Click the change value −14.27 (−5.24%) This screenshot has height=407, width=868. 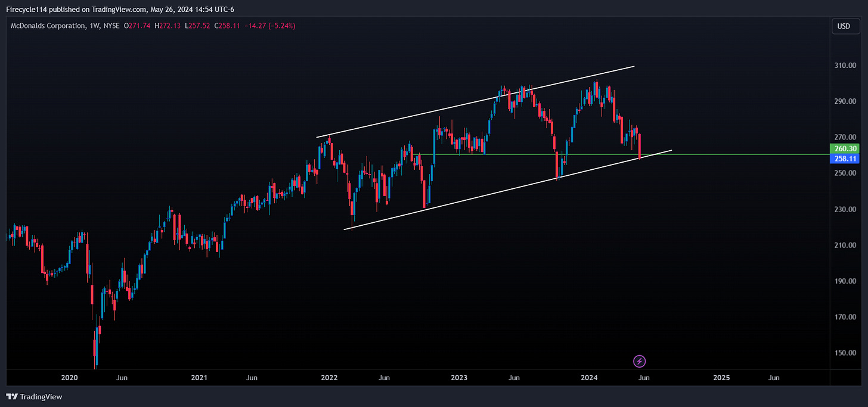pyautogui.click(x=270, y=26)
